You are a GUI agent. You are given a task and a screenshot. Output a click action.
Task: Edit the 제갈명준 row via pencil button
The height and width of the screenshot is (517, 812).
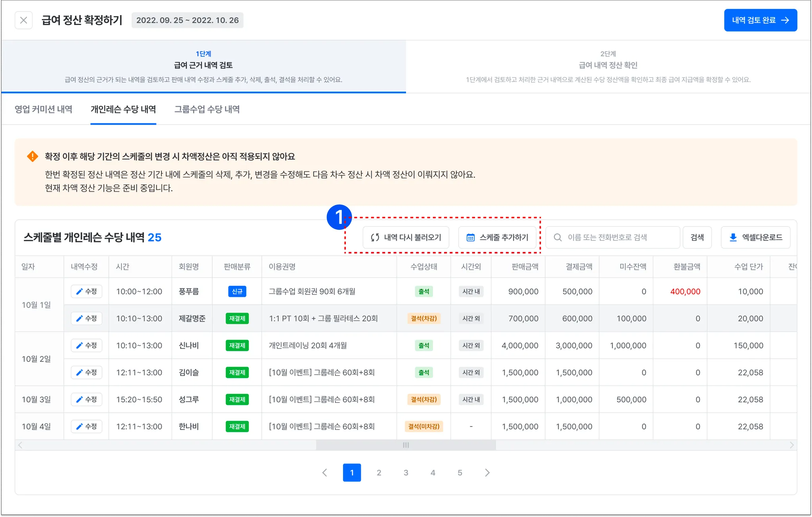86,318
